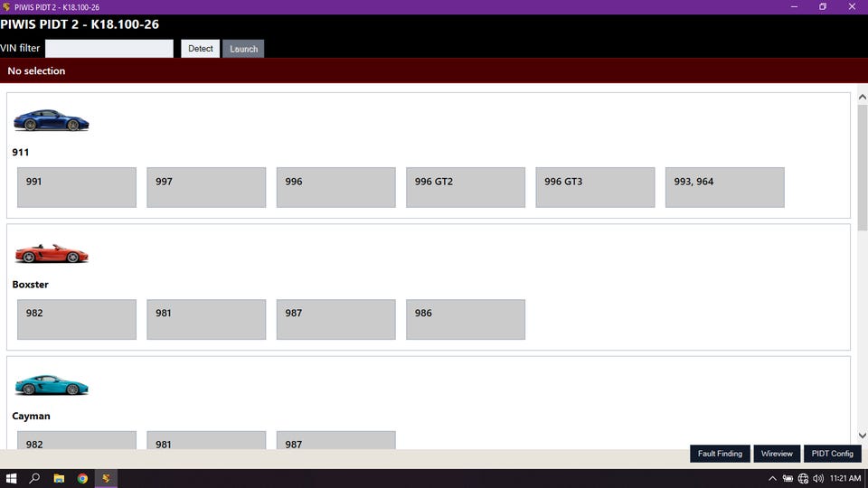Open the Windows Start menu
Viewport: 868px width, 488px height.
[11, 479]
